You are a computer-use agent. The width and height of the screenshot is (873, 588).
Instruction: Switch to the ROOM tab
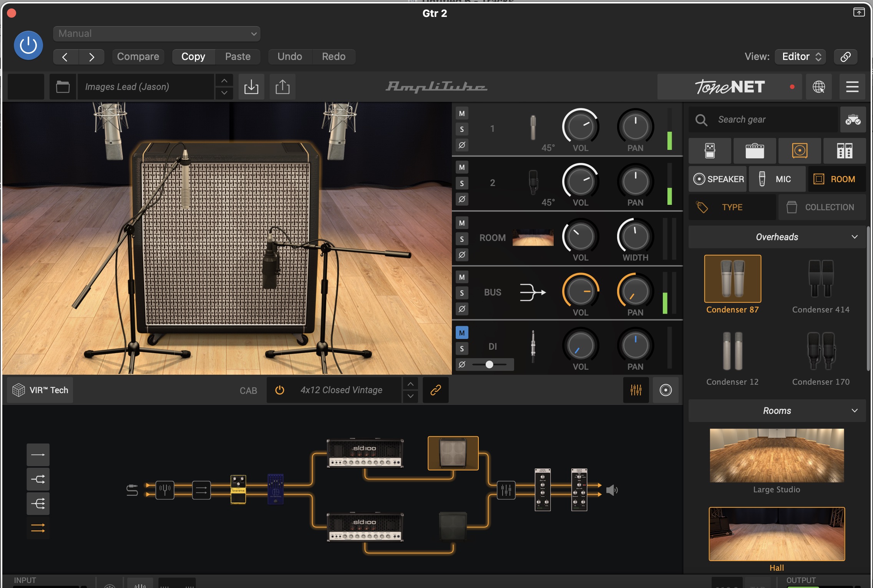pos(837,179)
